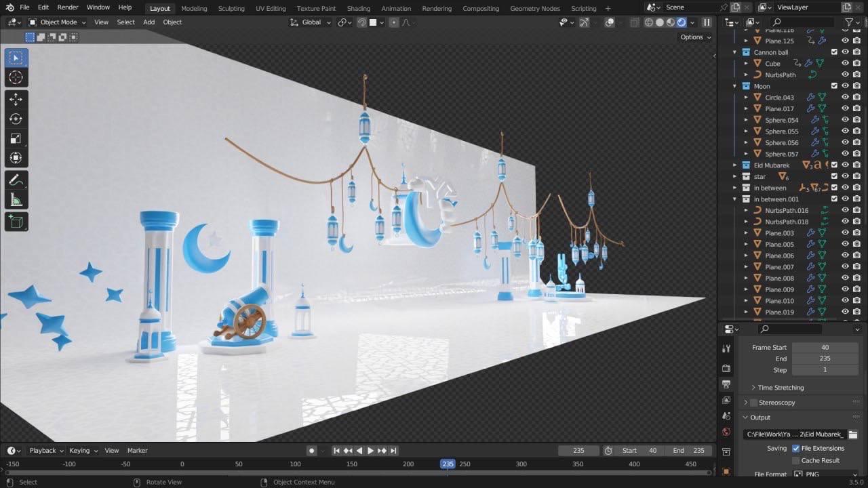Choose the Move tool
This screenshot has height=488, width=868.
[x=16, y=100]
